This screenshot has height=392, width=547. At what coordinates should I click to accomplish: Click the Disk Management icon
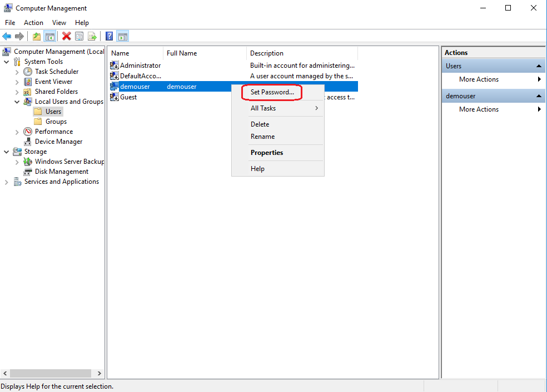(x=28, y=172)
